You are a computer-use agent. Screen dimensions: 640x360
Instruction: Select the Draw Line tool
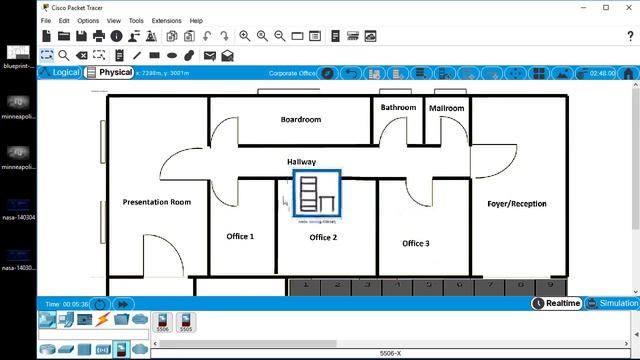[x=137, y=56]
